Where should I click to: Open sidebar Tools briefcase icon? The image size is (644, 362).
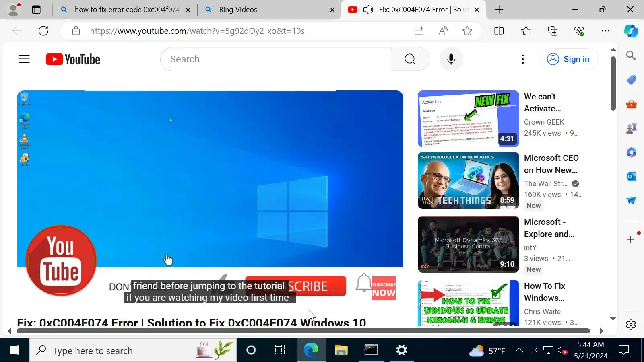point(631,104)
